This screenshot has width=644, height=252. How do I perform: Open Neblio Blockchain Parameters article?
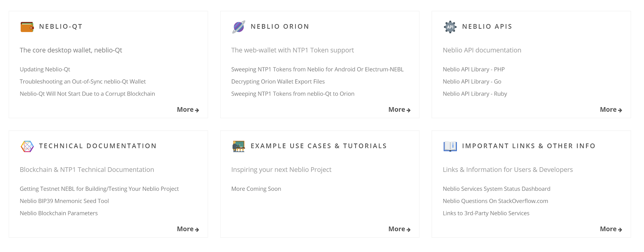59,213
